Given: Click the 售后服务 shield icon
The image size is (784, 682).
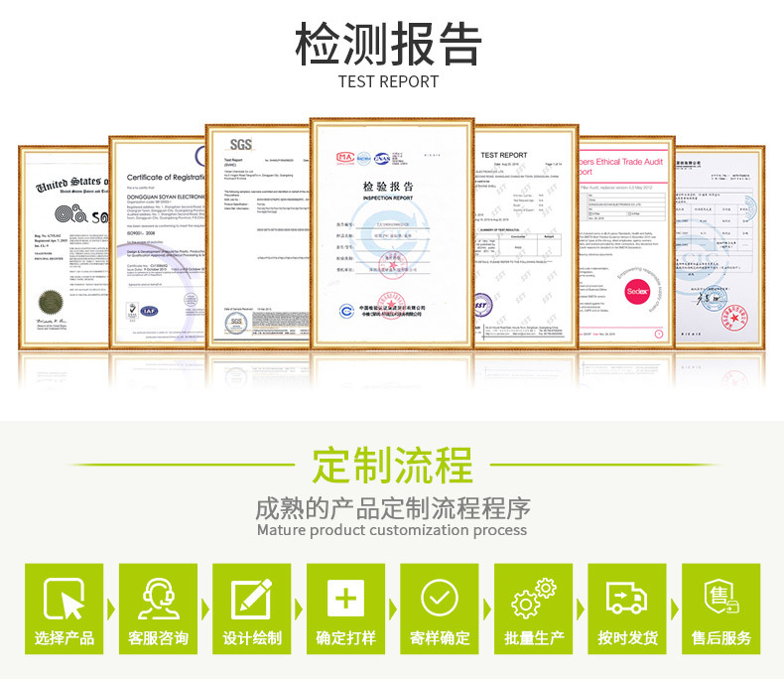Looking at the screenshot, I should [x=721, y=597].
